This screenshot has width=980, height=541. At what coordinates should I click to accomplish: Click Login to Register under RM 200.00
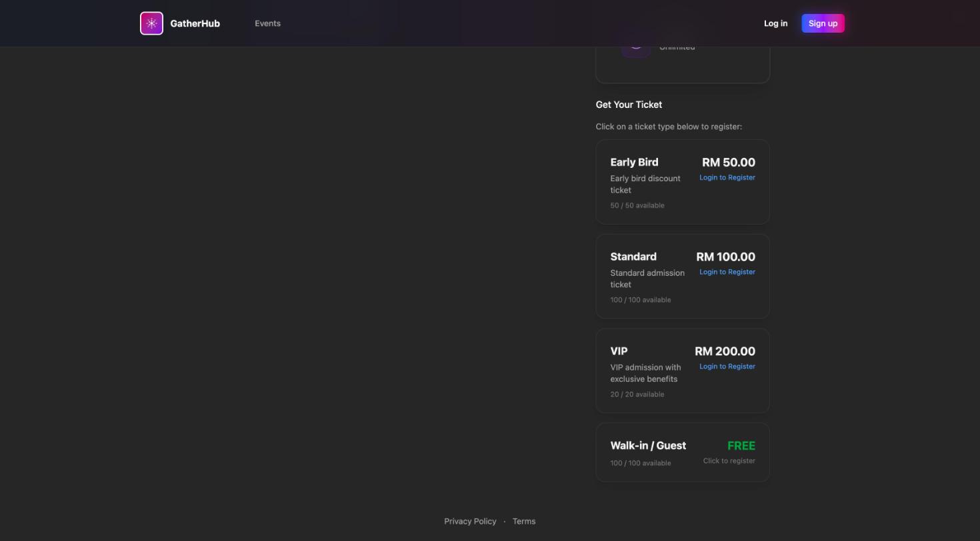click(727, 366)
